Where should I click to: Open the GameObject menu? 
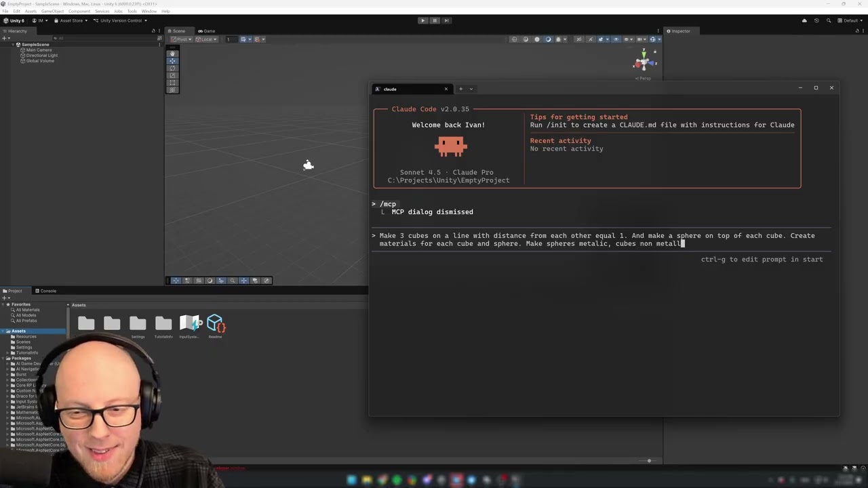click(x=52, y=12)
